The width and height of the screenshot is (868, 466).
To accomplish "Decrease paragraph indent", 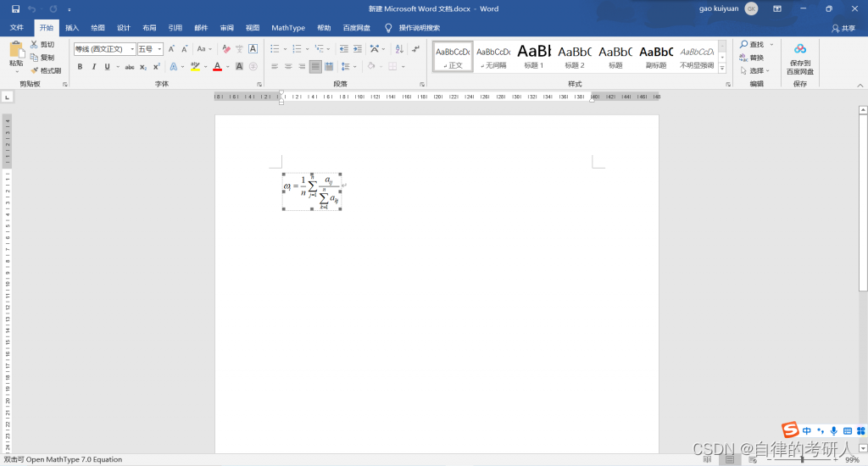I will click(344, 48).
